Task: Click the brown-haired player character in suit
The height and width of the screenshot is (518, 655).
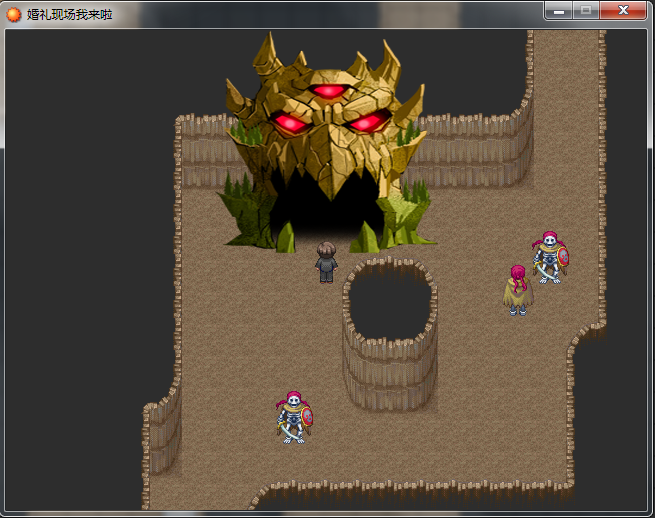Action: click(x=326, y=263)
